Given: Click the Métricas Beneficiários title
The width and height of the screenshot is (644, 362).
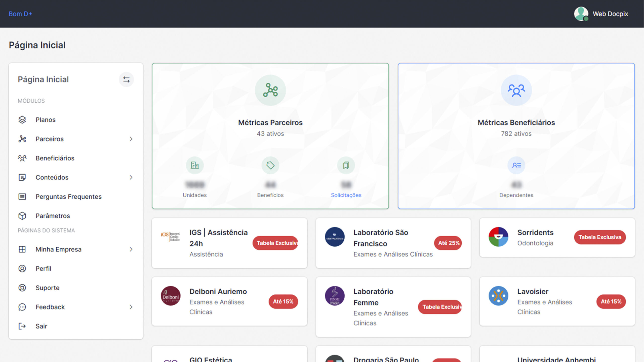Looking at the screenshot, I should (516, 122).
